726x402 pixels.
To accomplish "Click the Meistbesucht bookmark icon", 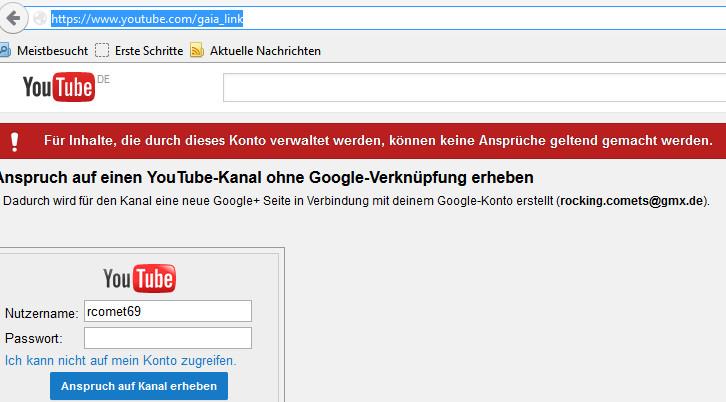I will 5,50.
